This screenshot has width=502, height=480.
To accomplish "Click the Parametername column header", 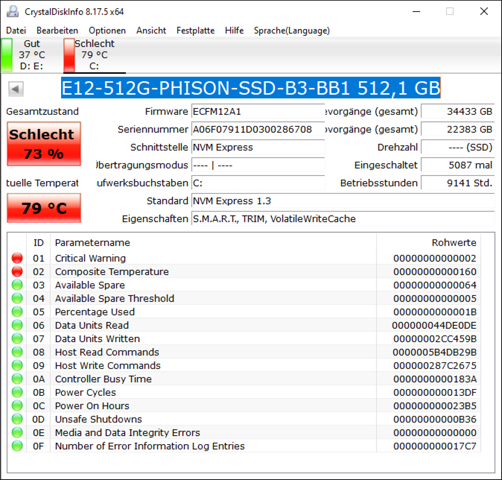I will click(x=213, y=242).
